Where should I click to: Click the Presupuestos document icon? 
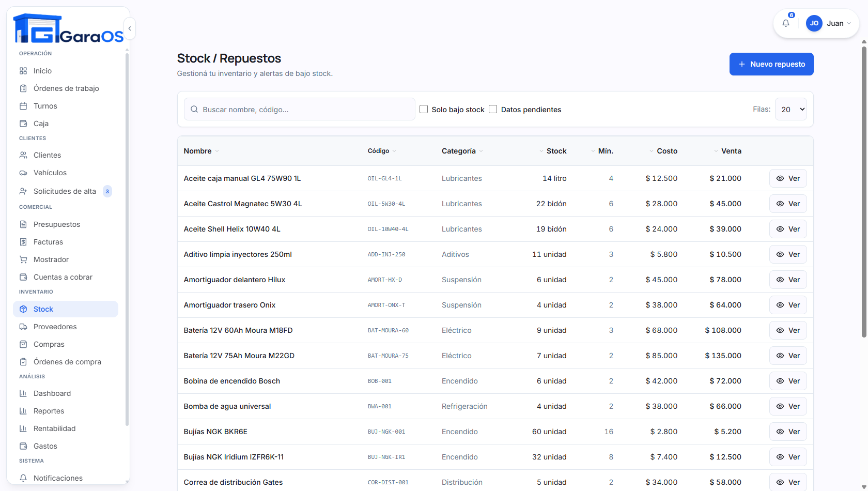(23, 224)
